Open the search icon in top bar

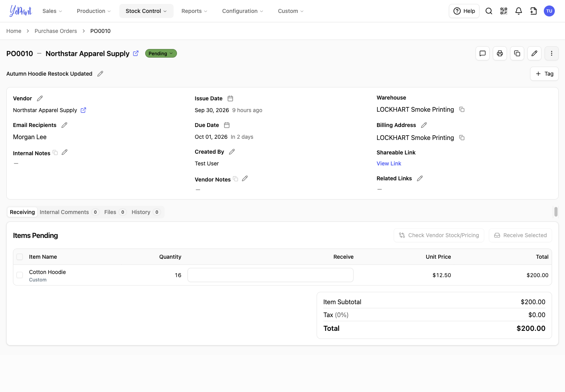(489, 11)
